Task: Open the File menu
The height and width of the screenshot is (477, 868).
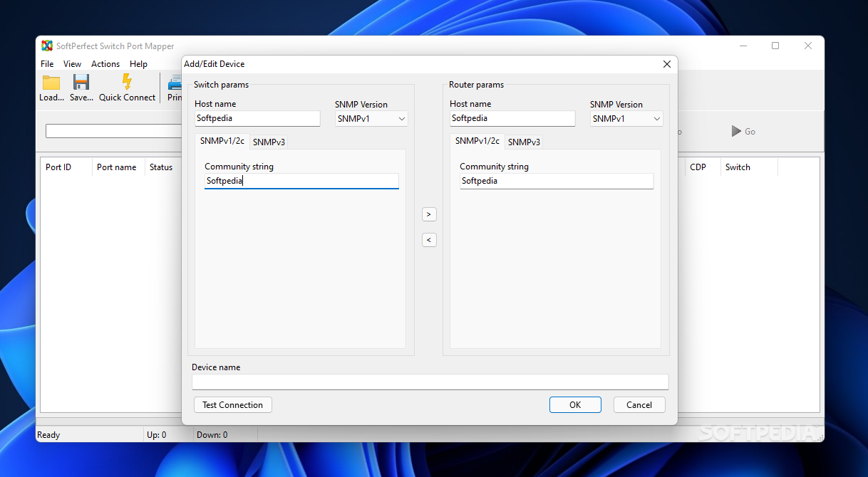Action: pyautogui.click(x=47, y=64)
